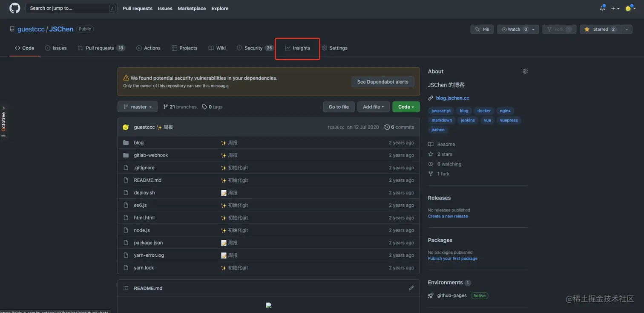Expand the Watch dropdown arrow
644x313 pixels.
[534, 29]
